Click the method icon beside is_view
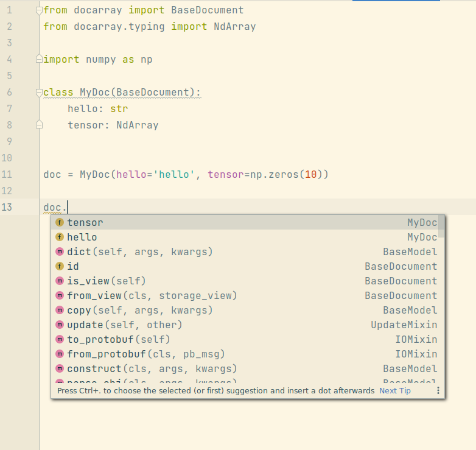Screen dimensions: 476x450 (60, 281)
